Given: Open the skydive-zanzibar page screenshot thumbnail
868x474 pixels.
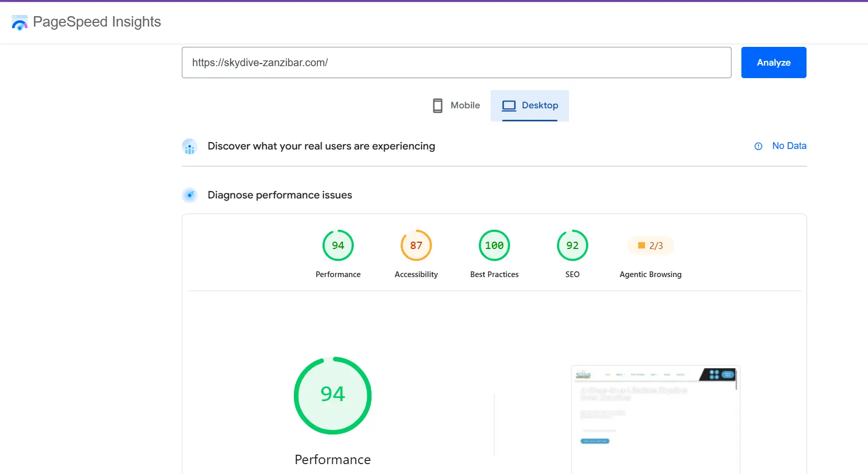Looking at the screenshot, I should pos(655,420).
